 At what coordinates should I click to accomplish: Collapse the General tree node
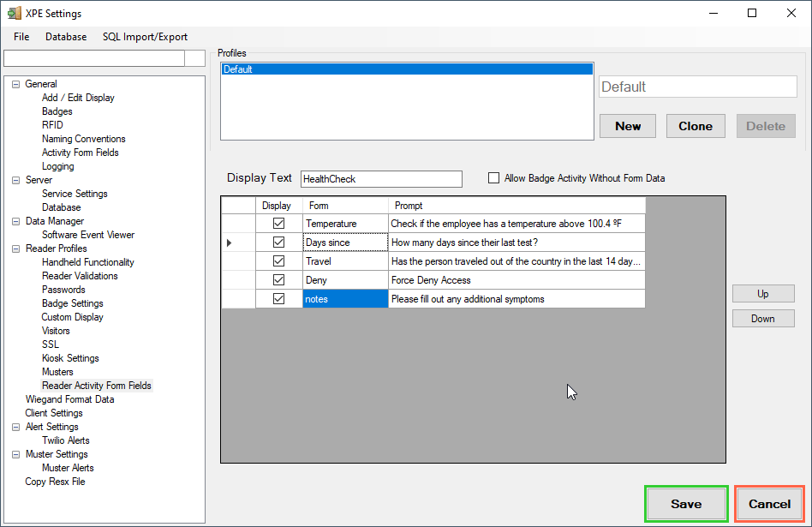(x=16, y=84)
